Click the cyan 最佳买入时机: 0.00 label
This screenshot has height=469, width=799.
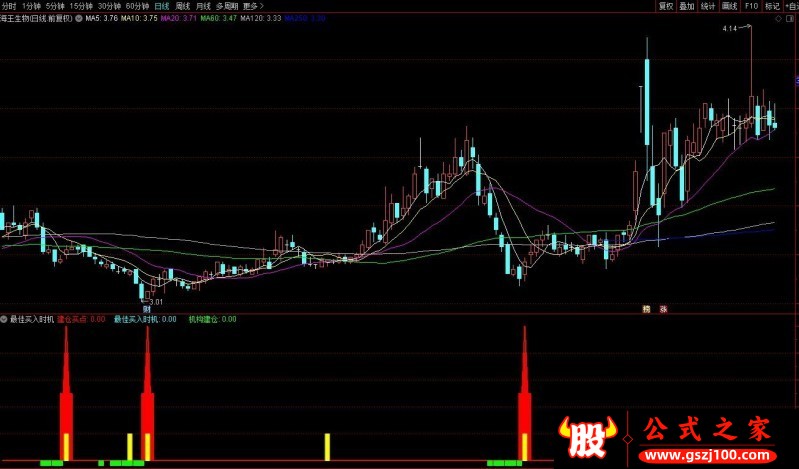click(x=145, y=320)
